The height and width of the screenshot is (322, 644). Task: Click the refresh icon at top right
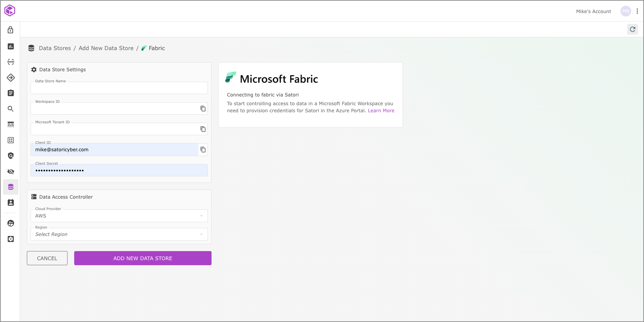(632, 29)
